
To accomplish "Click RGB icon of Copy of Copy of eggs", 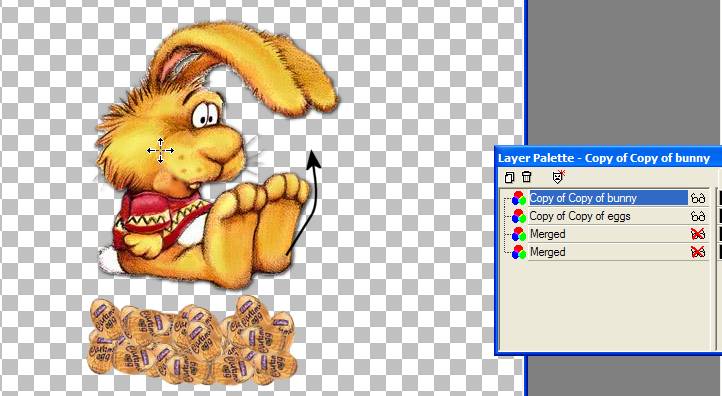I will click(518, 216).
